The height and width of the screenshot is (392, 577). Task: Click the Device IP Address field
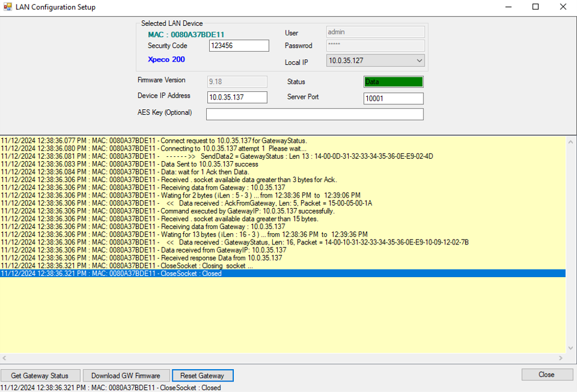237,98
